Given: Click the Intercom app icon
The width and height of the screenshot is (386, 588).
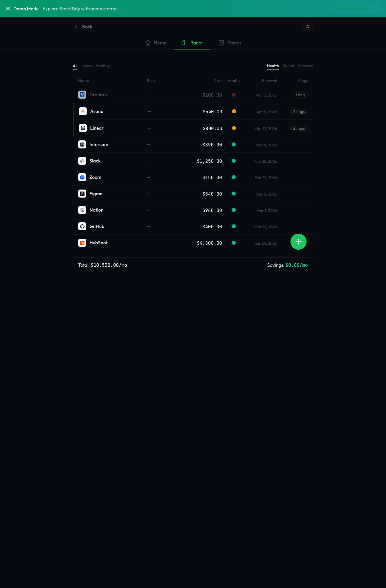Looking at the screenshot, I should [82, 144].
